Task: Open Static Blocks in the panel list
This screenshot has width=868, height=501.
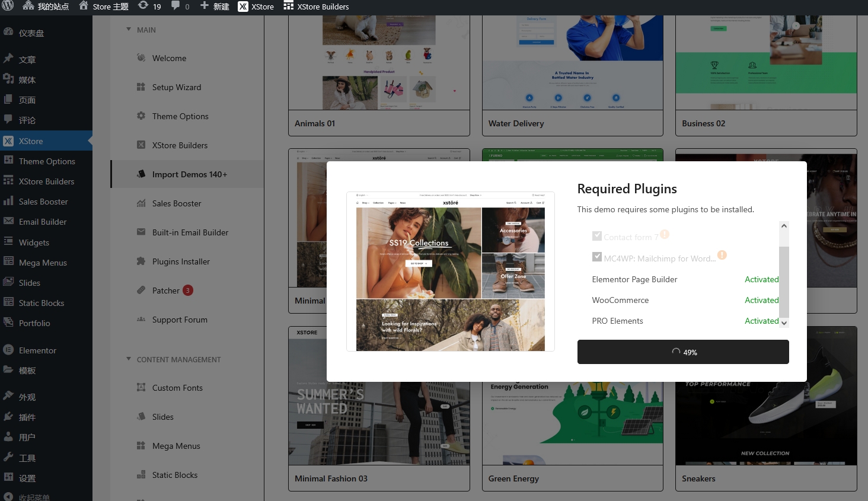Action: (187, 475)
